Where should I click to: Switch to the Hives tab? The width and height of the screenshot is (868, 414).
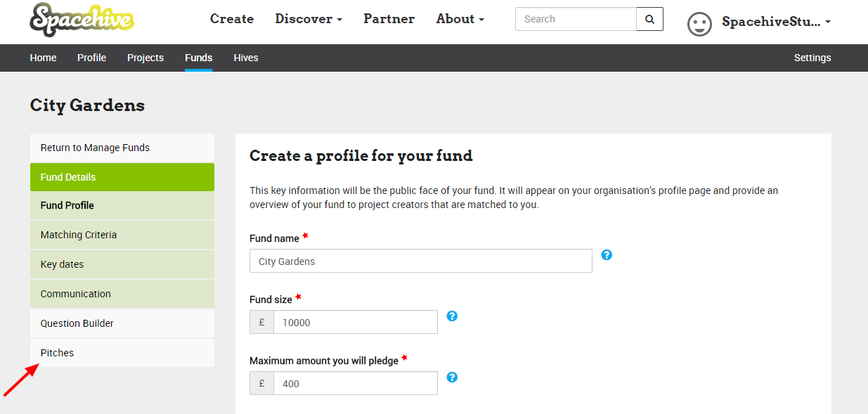[x=246, y=58]
